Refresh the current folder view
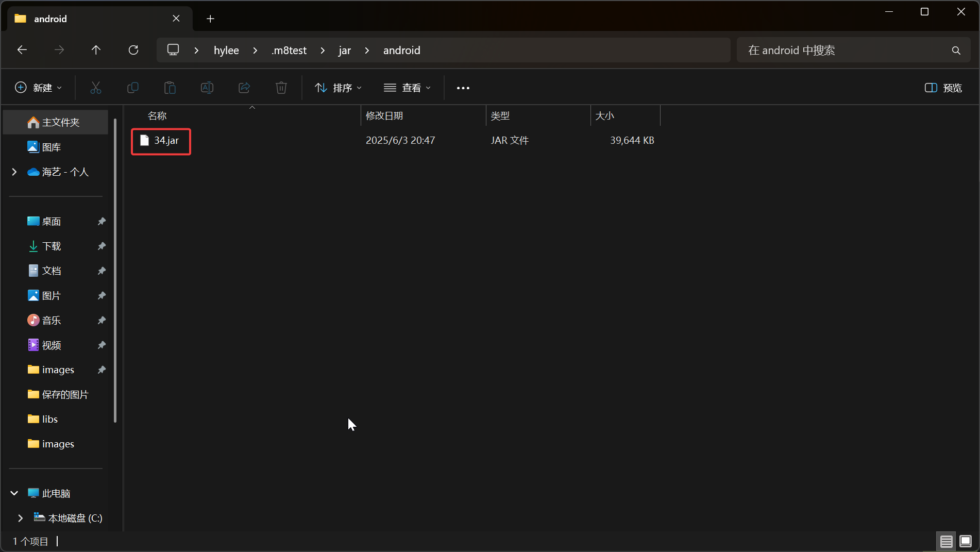980x552 pixels. (x=133, y=50)
